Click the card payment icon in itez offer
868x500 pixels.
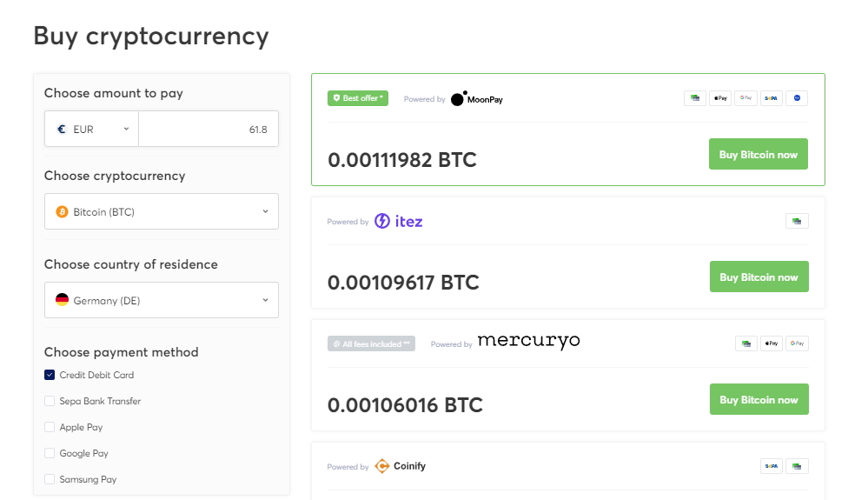point(797,221)
